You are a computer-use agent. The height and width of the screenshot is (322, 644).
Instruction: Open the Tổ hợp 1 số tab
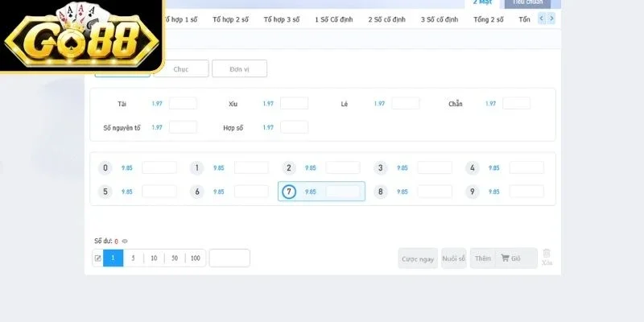[x=180, y=19]
